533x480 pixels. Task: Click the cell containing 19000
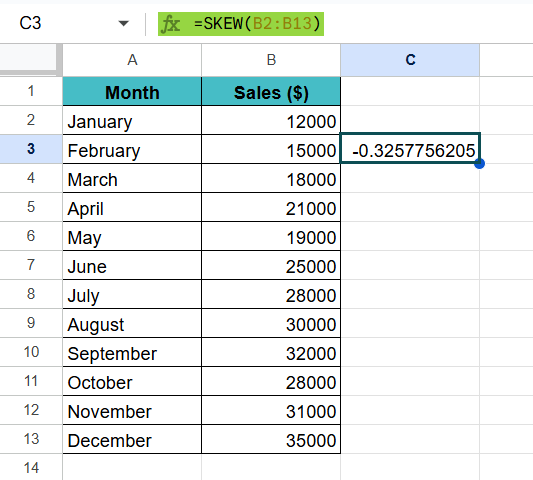tap(271, 236)
